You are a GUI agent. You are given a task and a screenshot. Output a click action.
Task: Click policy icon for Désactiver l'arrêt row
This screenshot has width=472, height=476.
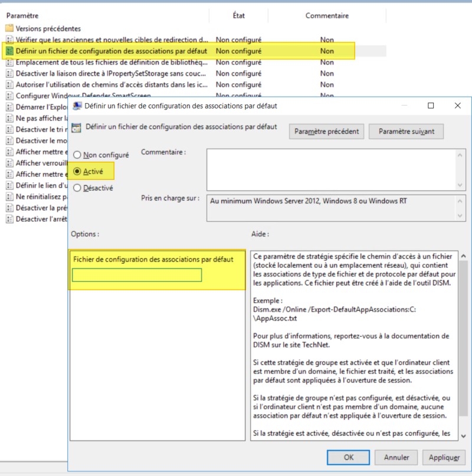pyautogui.click(x=9, y=219)
